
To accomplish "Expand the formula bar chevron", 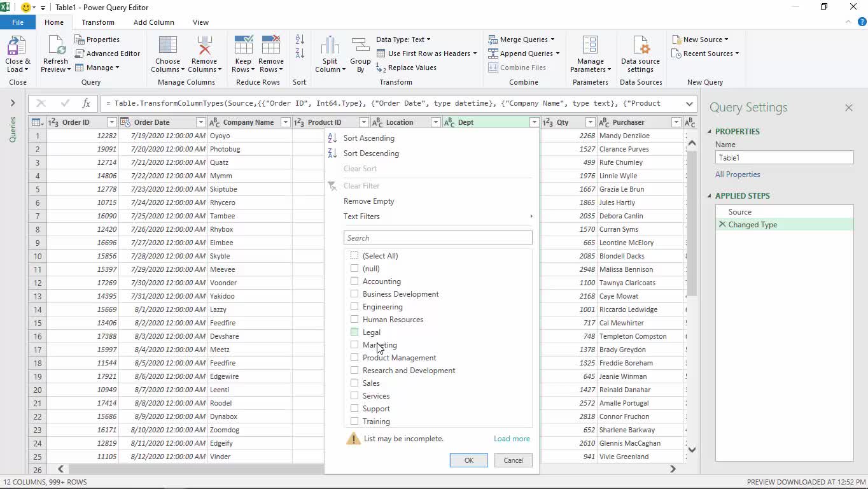I will click(x=689, y=104).
